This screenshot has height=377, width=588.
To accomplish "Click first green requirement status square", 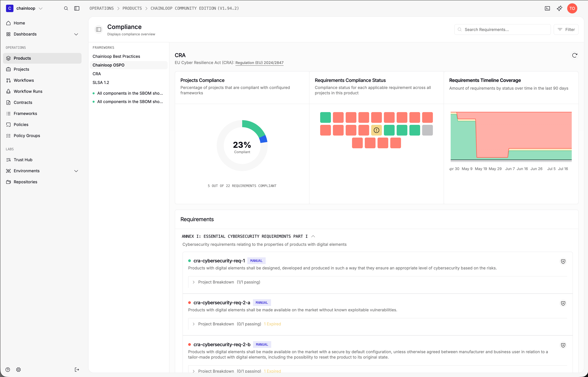I will 325,117.
